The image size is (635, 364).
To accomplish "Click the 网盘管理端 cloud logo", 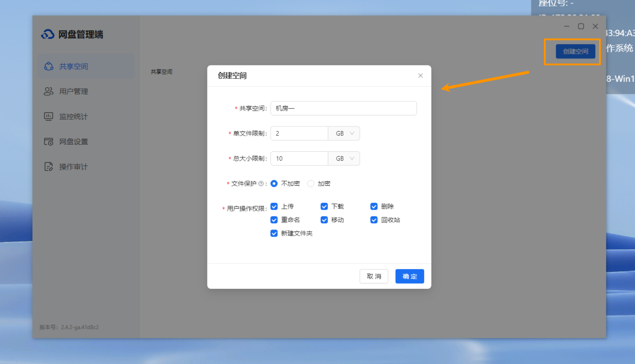I will [x=47, y=34].
